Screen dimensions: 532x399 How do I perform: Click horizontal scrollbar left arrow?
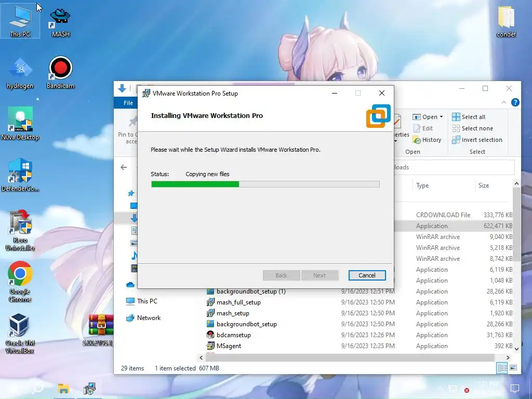pos(201,357)
